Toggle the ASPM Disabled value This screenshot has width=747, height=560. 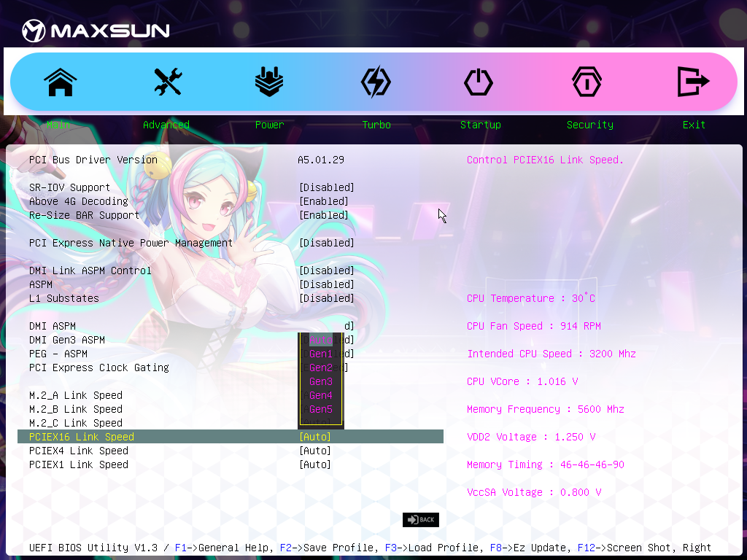pyautogui.click(x=326, y=284)
